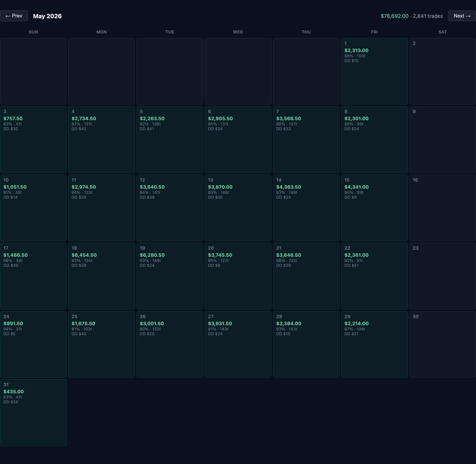Click the $2,263.50 profit on May 5
This screenshot has height=464, width=476.
pyautogui.click(x=152, y=119)
